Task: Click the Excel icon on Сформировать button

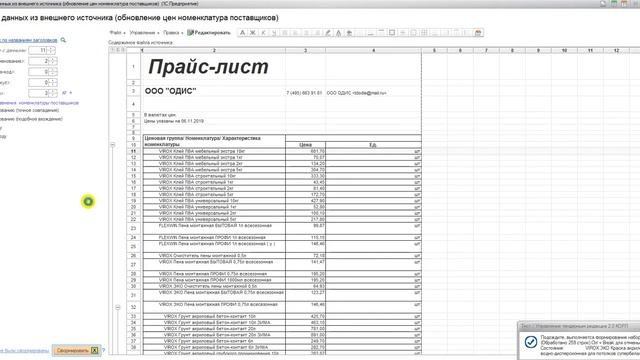Action: (94, 350)
